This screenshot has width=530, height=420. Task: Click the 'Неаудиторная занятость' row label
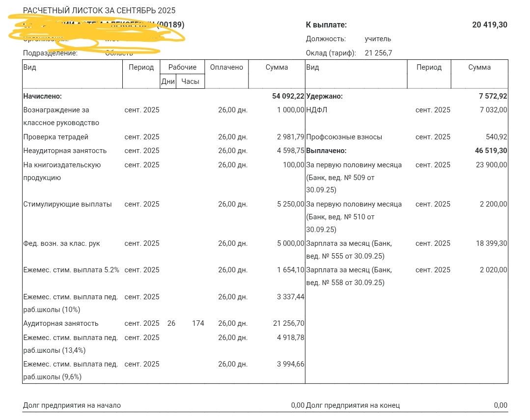(x=65, y=151)
